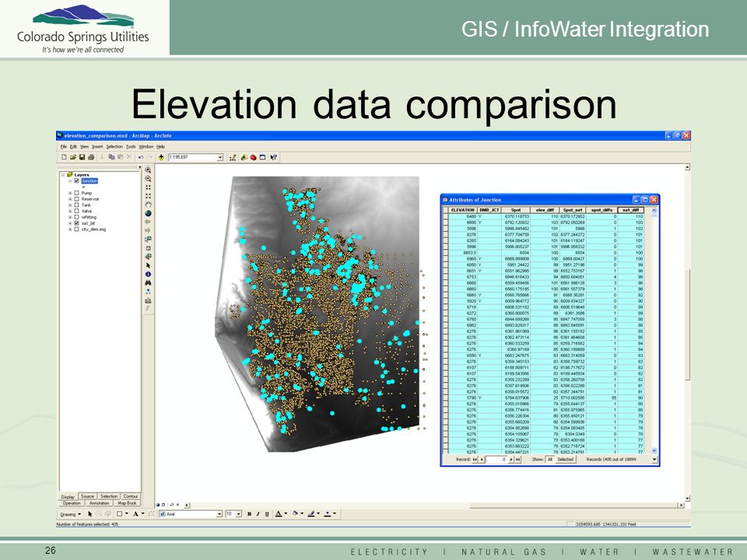Select the Measure tool icon

tap(148, 300)
